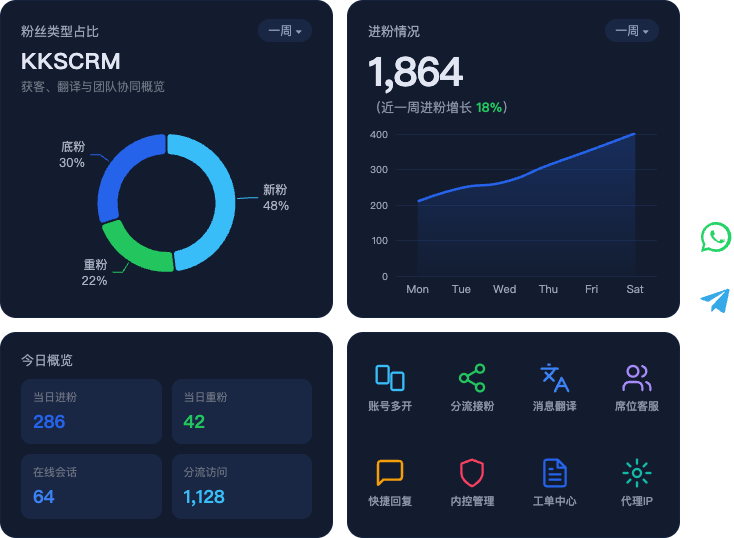Expand the 一周 dropdown in 进粉情况

[x=631, y=31]
